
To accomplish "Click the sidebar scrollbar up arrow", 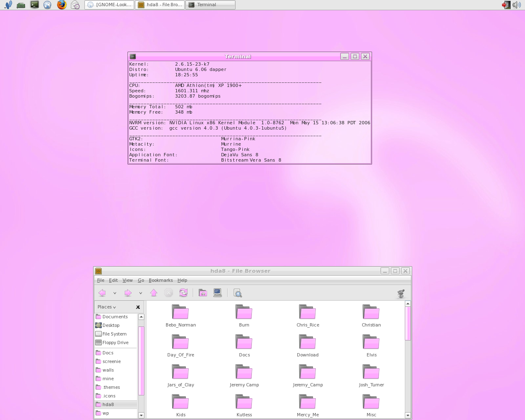I will [x=141, y=317].
